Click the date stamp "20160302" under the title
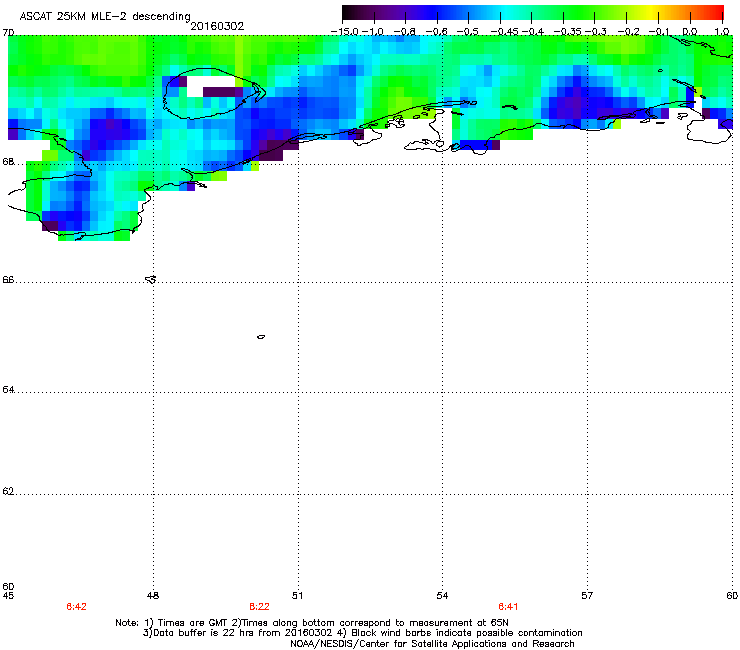 coord(217,26)
